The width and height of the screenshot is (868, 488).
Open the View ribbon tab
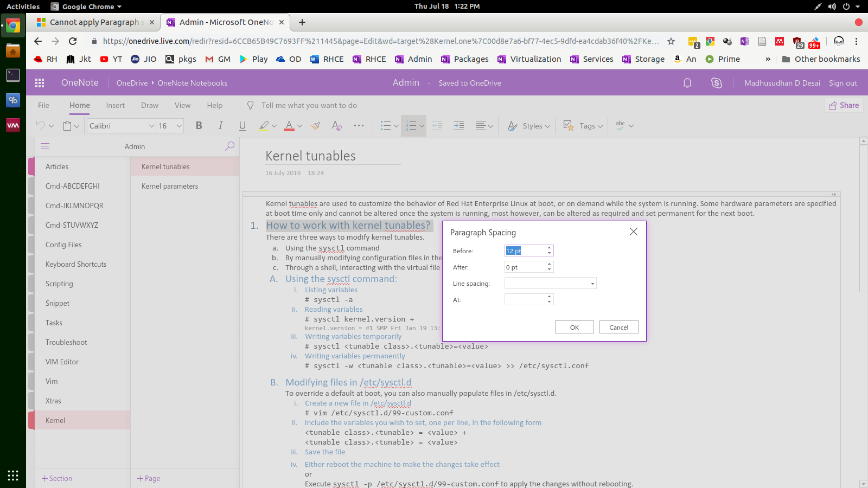pos(182,105)
